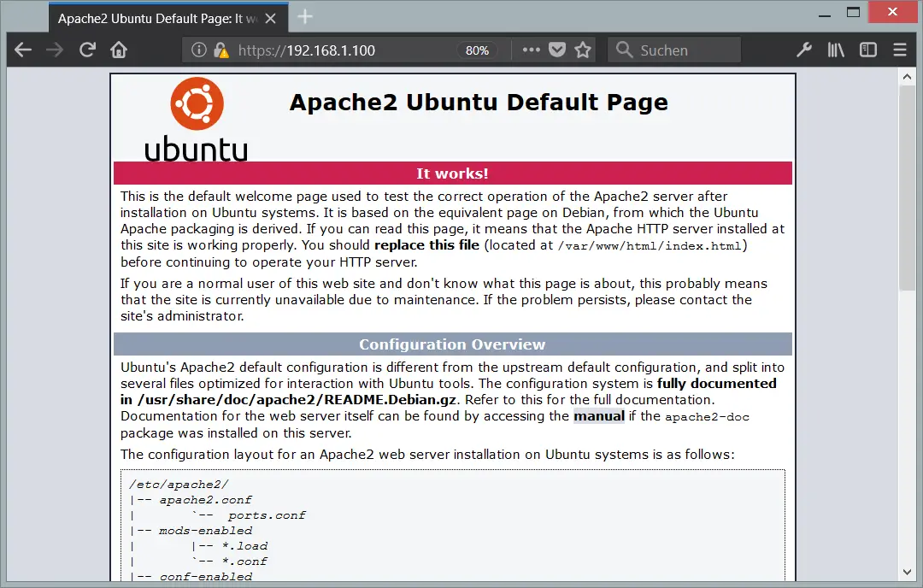Click the '/etc/apache2/' tree root line
The height and width of the screenshot is (588, 923).
pos(179,485)
